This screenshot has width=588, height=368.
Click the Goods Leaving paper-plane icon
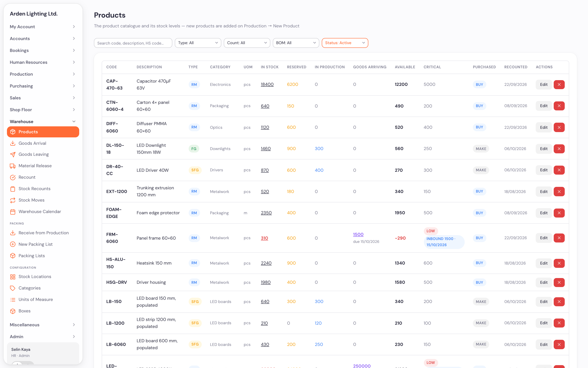pyautogui.click(x=13, y=154)
